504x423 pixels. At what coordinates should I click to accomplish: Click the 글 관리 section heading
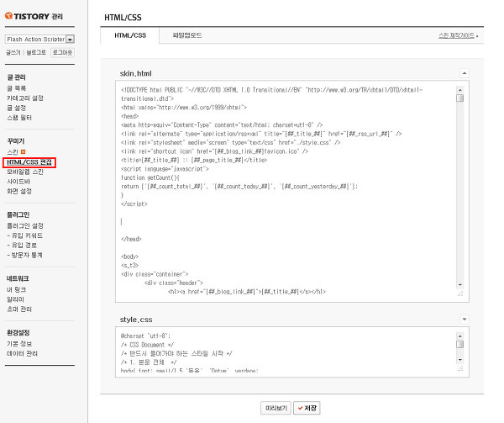point(17,77)
